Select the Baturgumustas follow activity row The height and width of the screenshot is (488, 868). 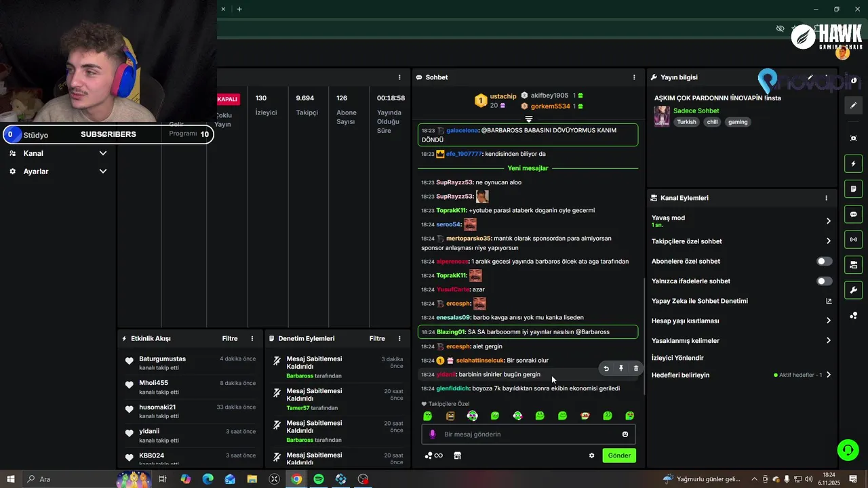point(190,363)
